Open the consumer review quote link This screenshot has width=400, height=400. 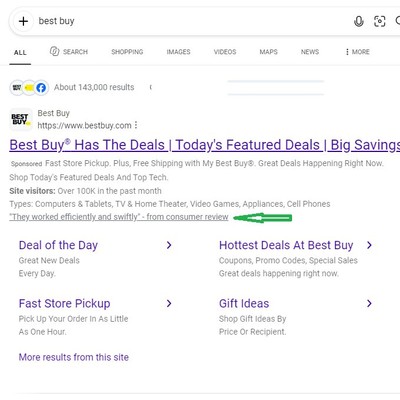(x=119, y=217)
